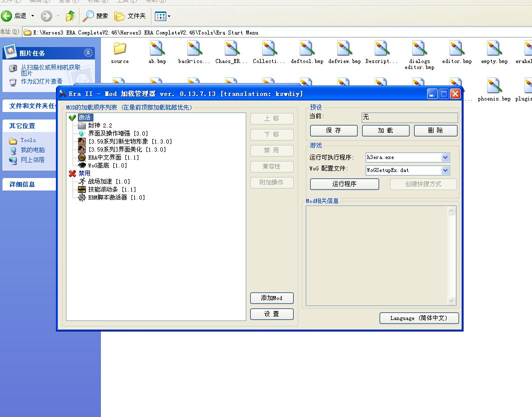
Task: Click scroll-up arrow in Mod相关信息 box
Action: (451, 210)
